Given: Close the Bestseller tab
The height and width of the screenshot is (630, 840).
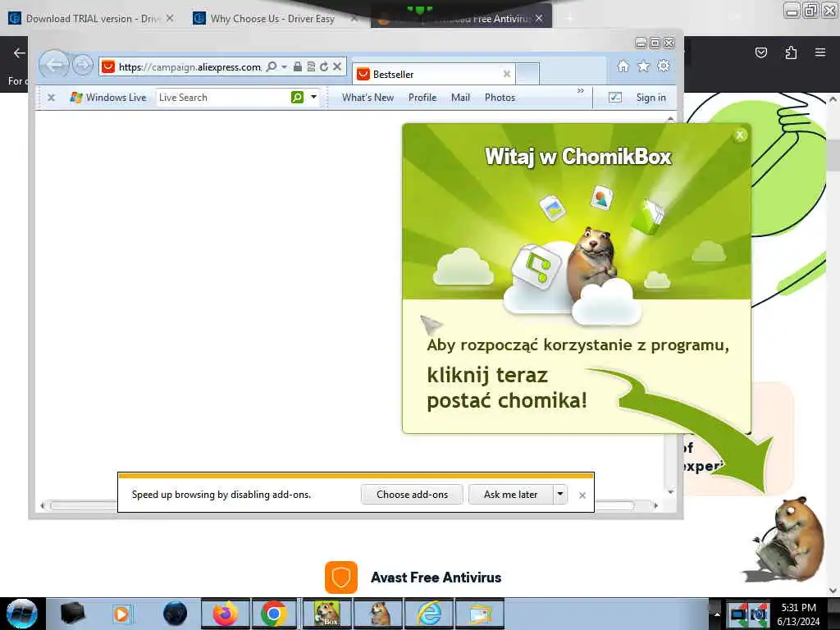Looking at the screenshot, I should (x=506, y=74).
